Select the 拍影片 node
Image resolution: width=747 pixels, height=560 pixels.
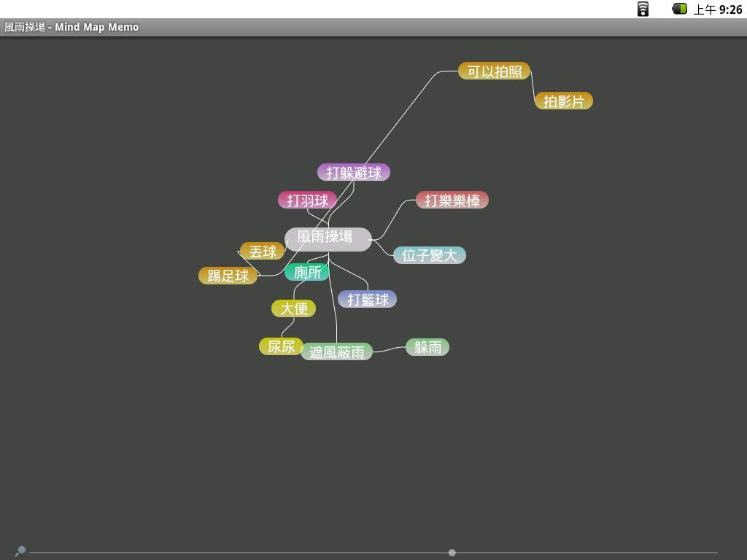pos(563,101)
